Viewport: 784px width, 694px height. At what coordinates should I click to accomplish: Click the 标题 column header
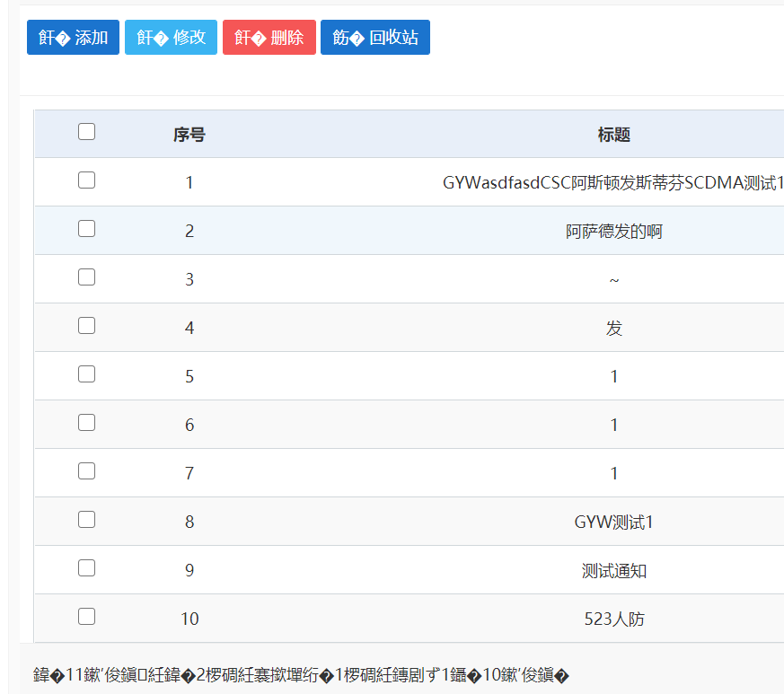(614, 135)
